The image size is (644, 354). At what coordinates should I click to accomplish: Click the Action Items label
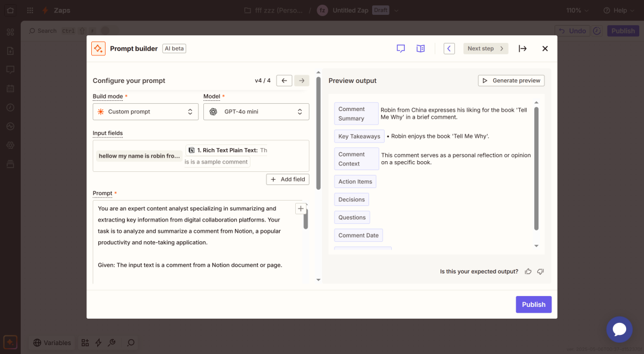pyautogui.click(x=355, y=181)
